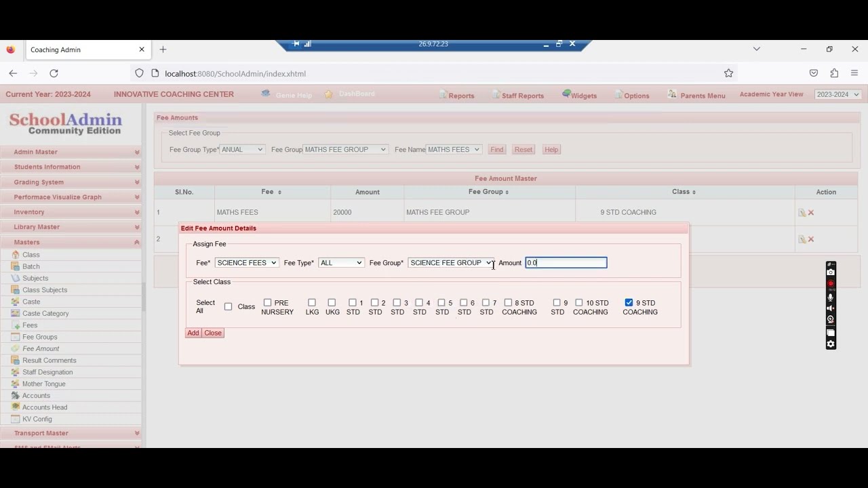Open the Widgets menu
Screen dimensions: 868x488
click(x=579, y=95)
